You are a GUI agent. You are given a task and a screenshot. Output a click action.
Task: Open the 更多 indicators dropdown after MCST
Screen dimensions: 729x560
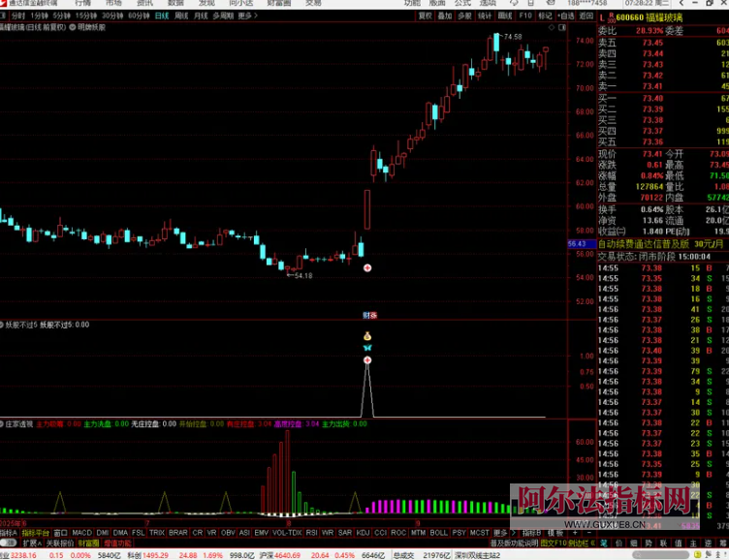click(x=500, y=532)
